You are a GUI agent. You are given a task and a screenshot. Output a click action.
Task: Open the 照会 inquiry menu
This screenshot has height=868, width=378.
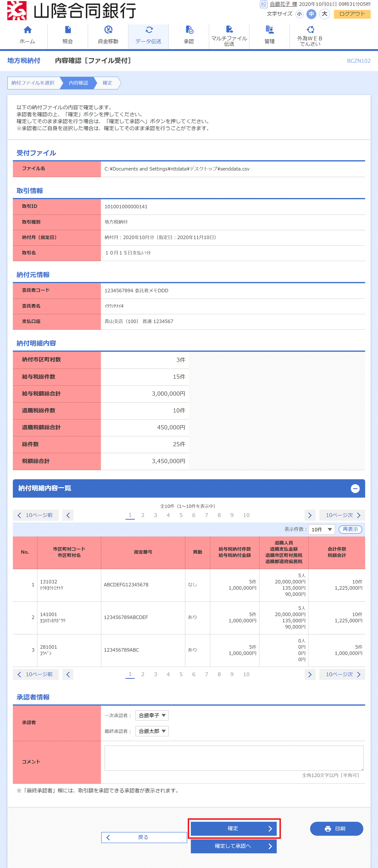68,36
